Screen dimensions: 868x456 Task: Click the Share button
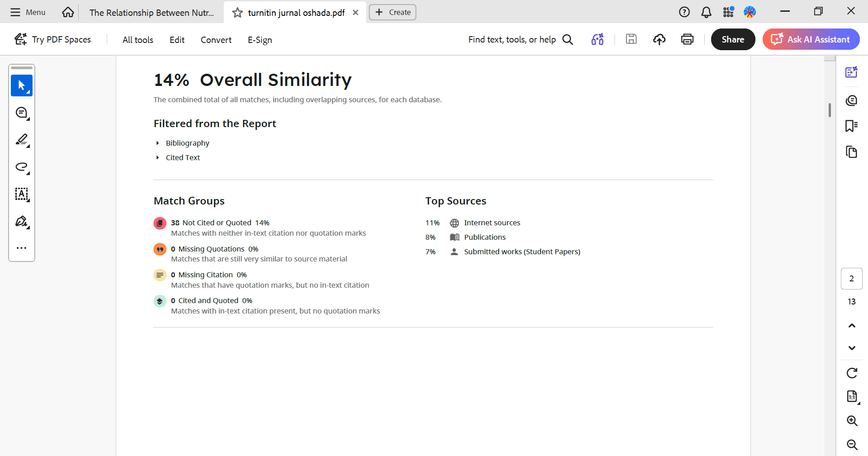click(x=732, y=39)
